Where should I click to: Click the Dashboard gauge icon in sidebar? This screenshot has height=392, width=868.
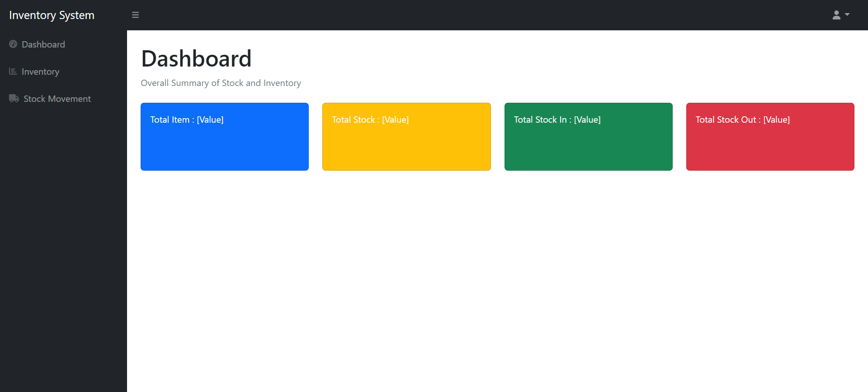coord(13,44)
